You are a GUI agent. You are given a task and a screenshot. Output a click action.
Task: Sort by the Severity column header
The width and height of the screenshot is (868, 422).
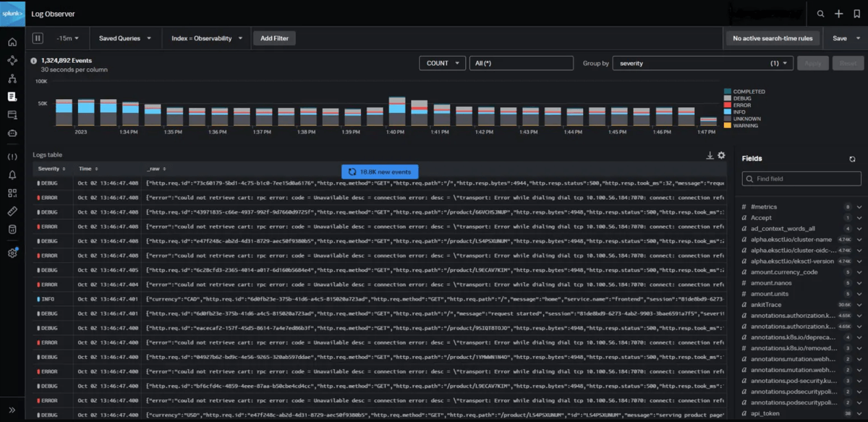[51, 169]
